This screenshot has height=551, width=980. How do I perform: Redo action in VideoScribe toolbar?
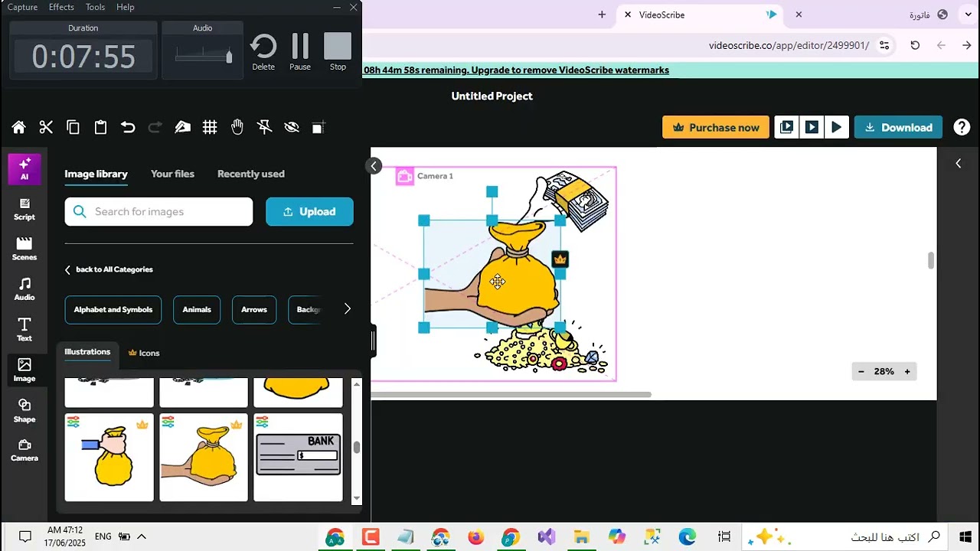pos(155,128)
